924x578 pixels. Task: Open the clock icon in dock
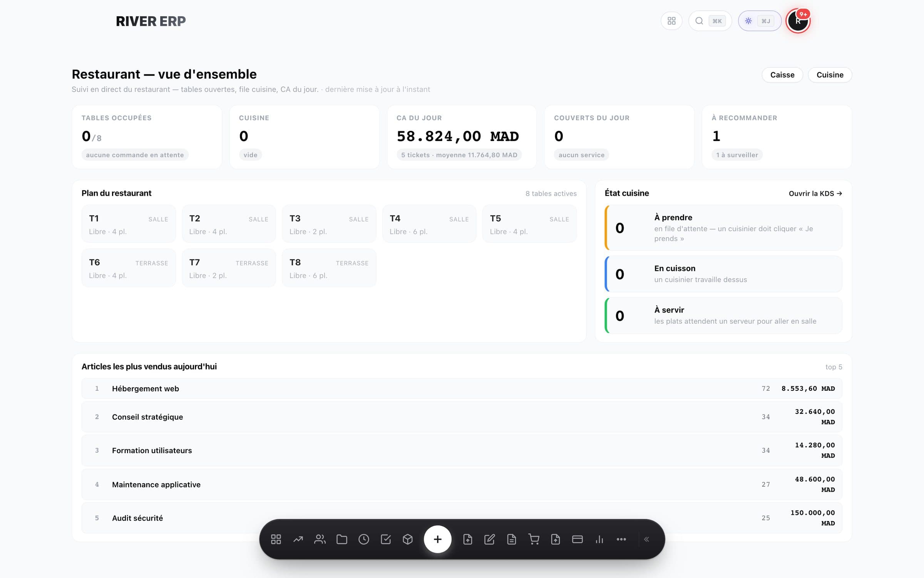pos(364,539)
